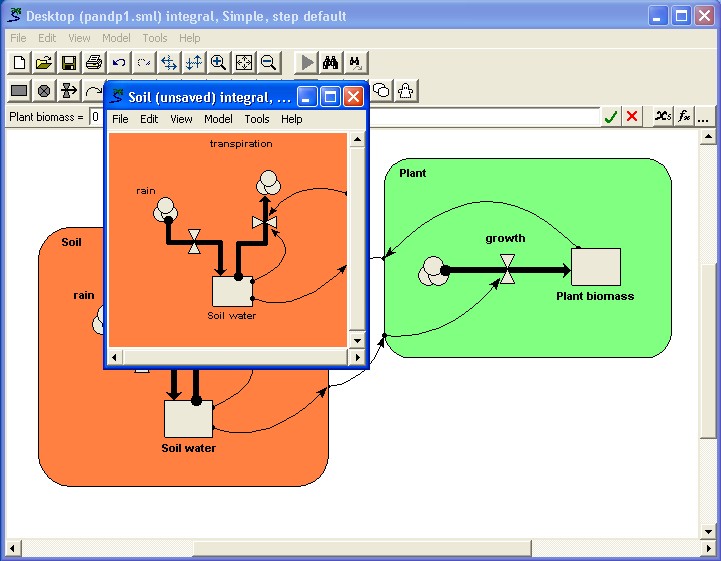Select the transpiration flow valve in Soil window
The height and width of the screenshot is (561, 721).
click(265, 223)
